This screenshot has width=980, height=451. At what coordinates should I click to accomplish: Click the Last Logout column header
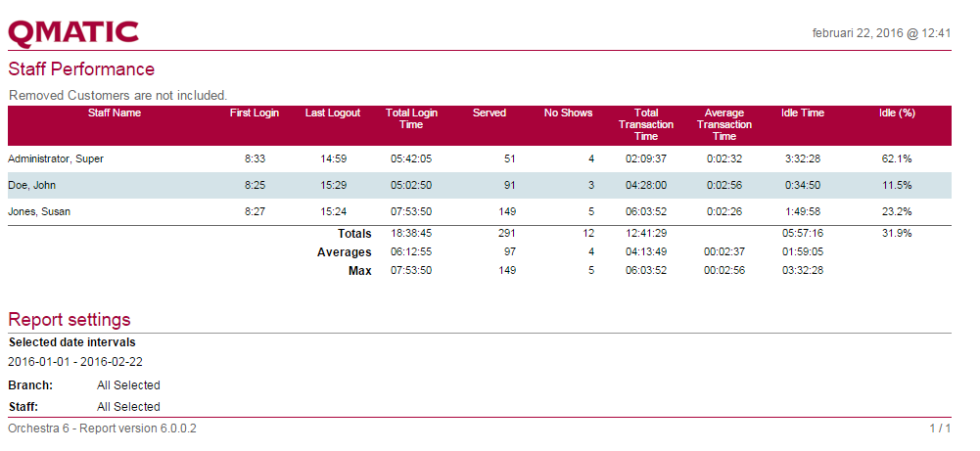333,113
